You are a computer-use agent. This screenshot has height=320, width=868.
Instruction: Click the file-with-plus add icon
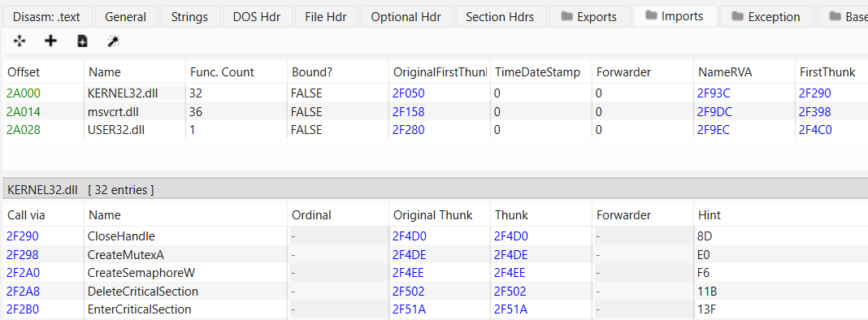point(82,41)
